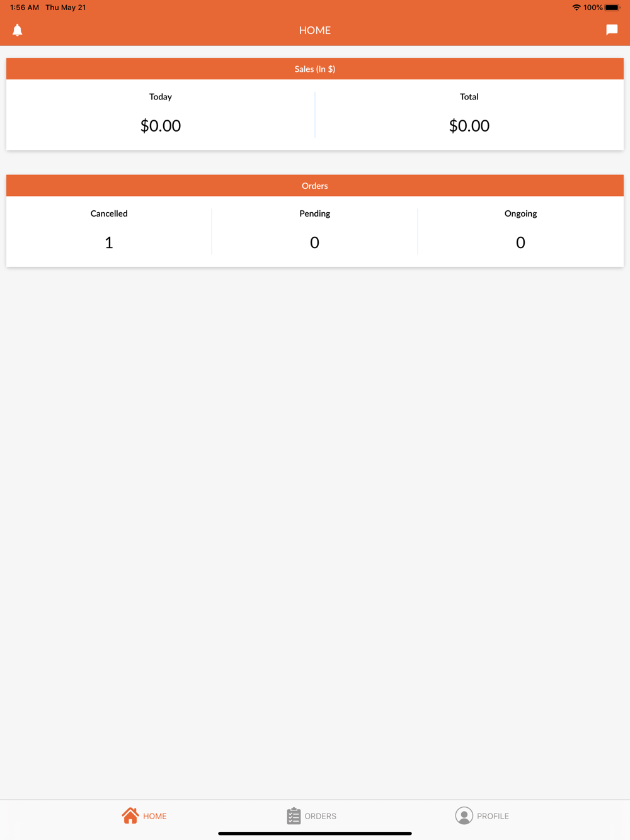Tap the Orders section header
The height and width of the screenshot is (840, 630).
pos(315,186)
